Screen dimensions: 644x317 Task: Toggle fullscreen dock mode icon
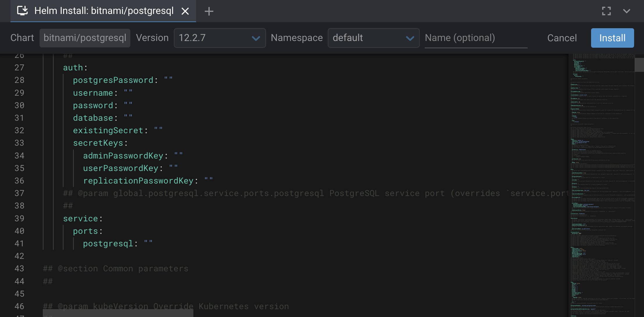click(606, 11)
